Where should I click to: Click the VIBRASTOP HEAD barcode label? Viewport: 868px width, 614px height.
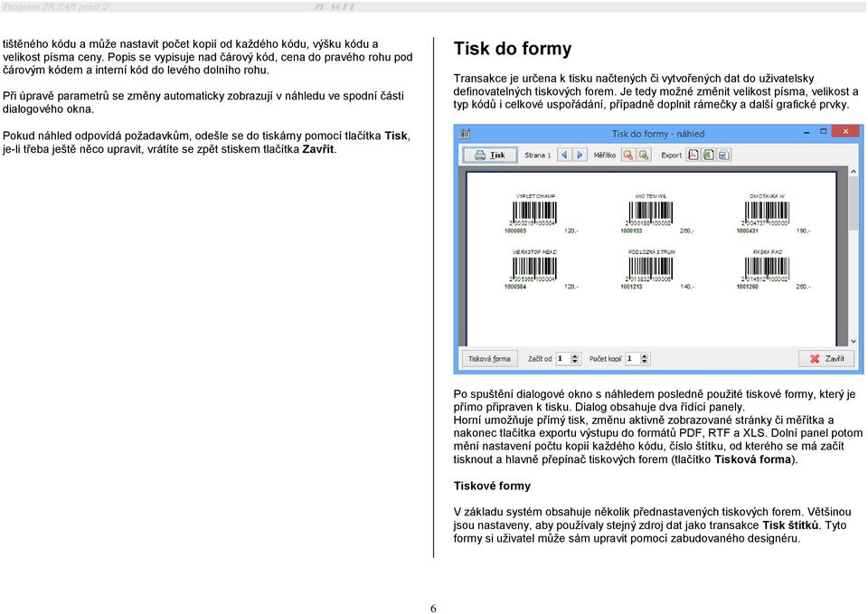tap(534, 252)
